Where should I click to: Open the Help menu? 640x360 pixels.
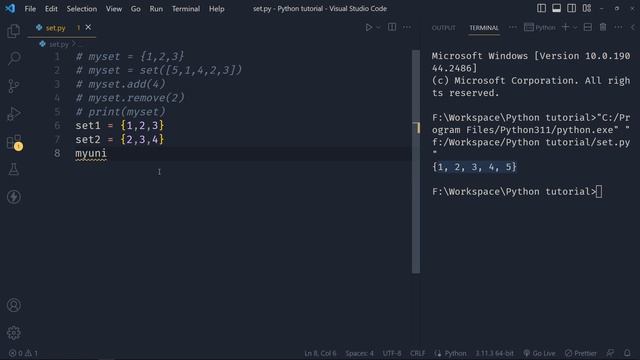216,9
